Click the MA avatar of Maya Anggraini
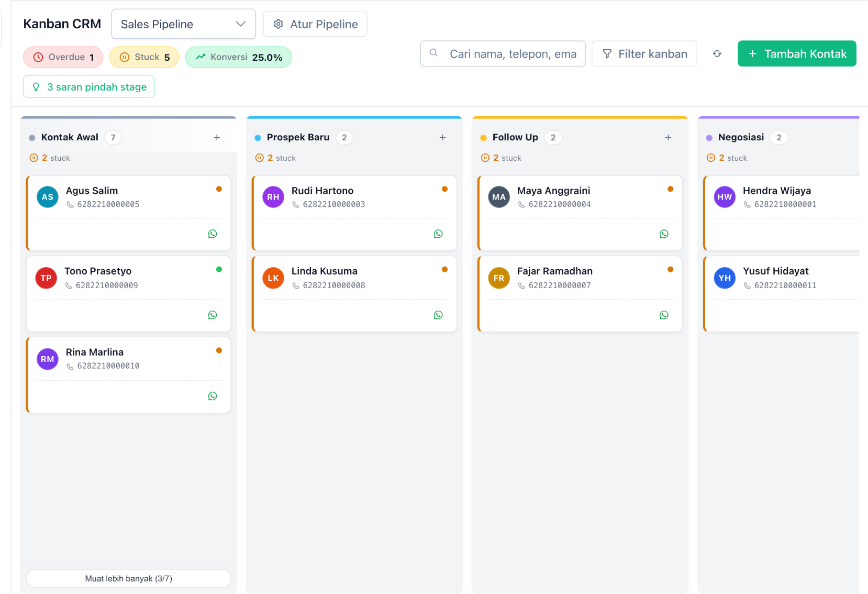 (499, 197)
